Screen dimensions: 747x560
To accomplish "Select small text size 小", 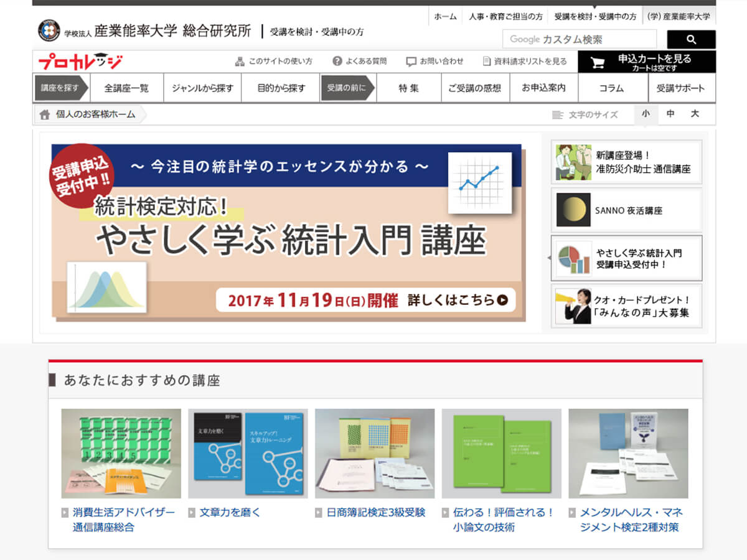I will point(646,114).
